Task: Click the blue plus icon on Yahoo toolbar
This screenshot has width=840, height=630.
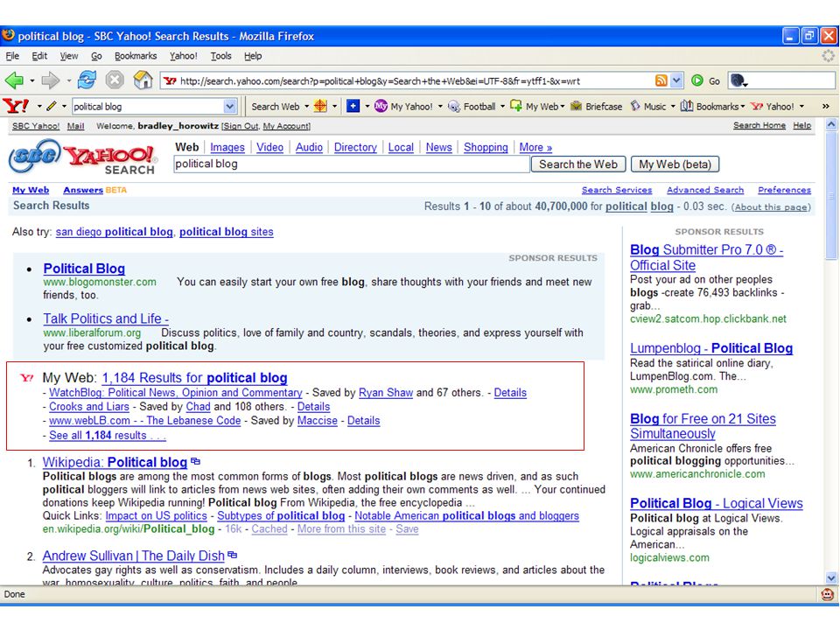Action: (353, 106)
